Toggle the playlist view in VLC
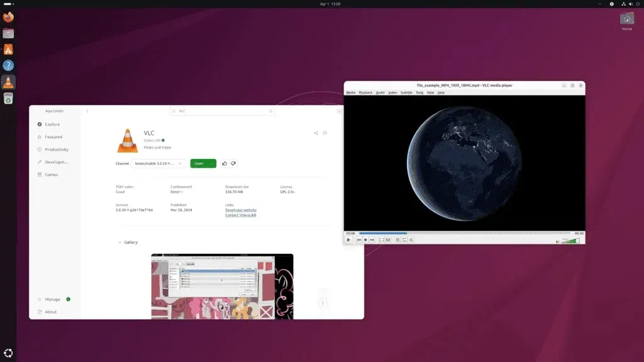Screen dimensions: 644x362 [x=397, y=239]
